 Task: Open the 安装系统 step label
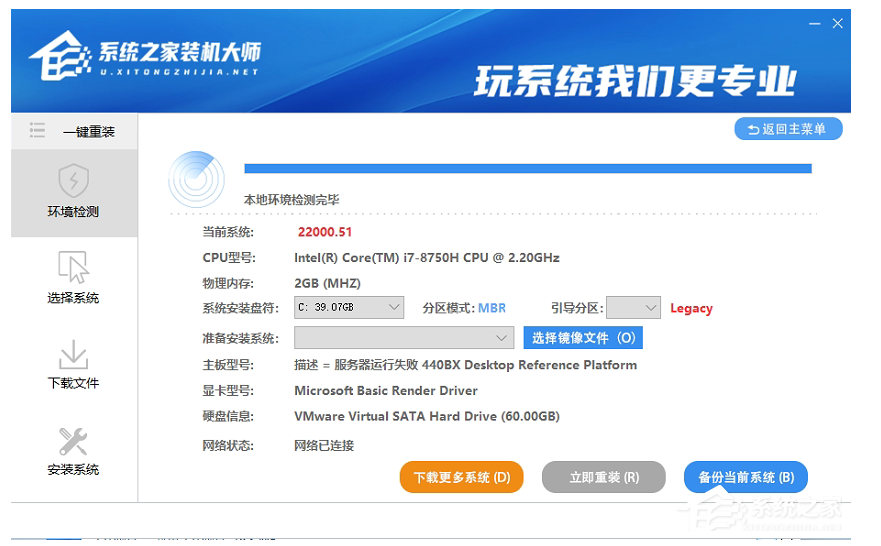coord(73,470)
